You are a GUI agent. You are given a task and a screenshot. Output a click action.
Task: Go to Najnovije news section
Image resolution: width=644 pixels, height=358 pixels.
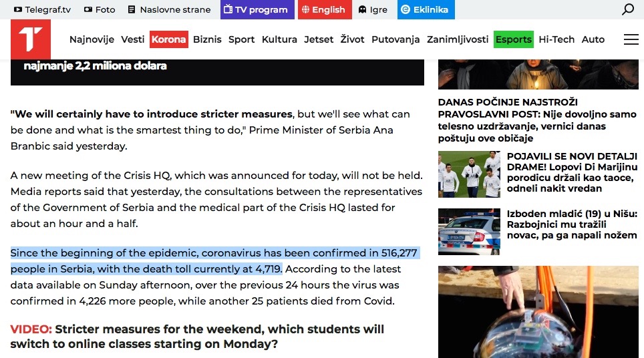pos(92,39)
